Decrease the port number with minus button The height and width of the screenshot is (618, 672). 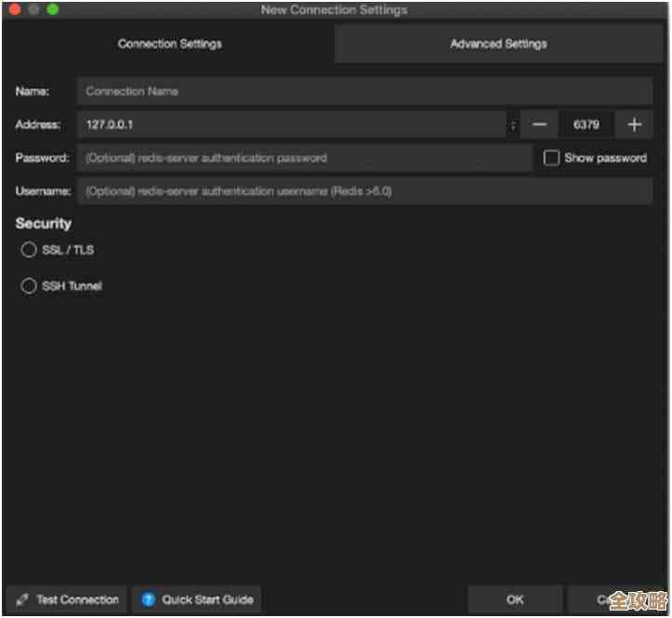(x=539, y=125)
